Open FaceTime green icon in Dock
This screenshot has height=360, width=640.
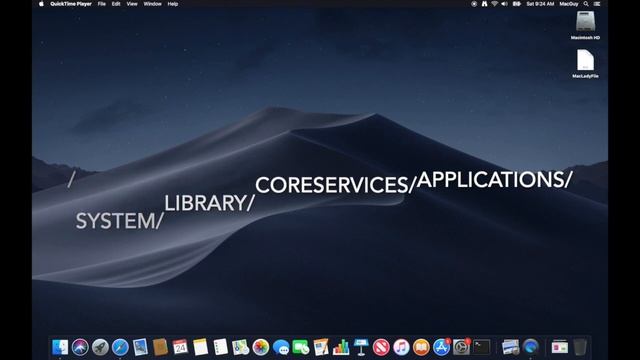(301, 347)
